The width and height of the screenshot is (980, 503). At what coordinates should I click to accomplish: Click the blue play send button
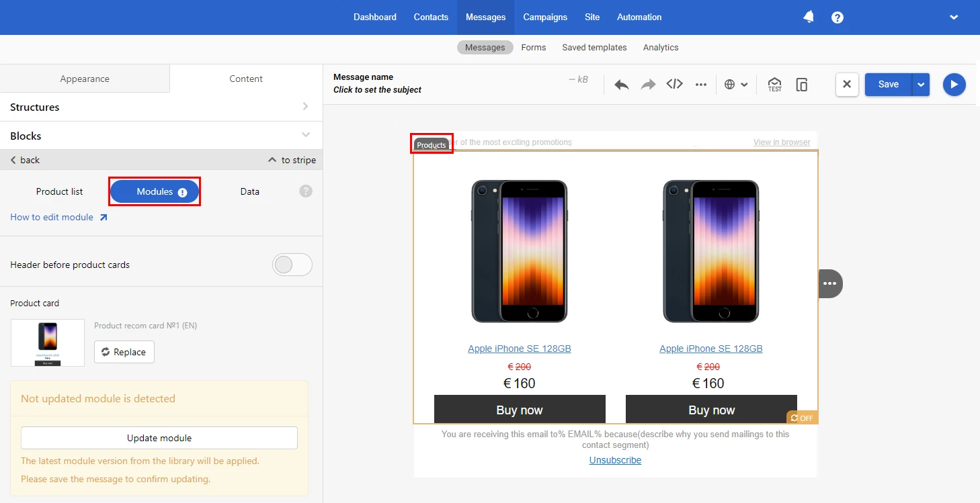[x=954, y=85]
